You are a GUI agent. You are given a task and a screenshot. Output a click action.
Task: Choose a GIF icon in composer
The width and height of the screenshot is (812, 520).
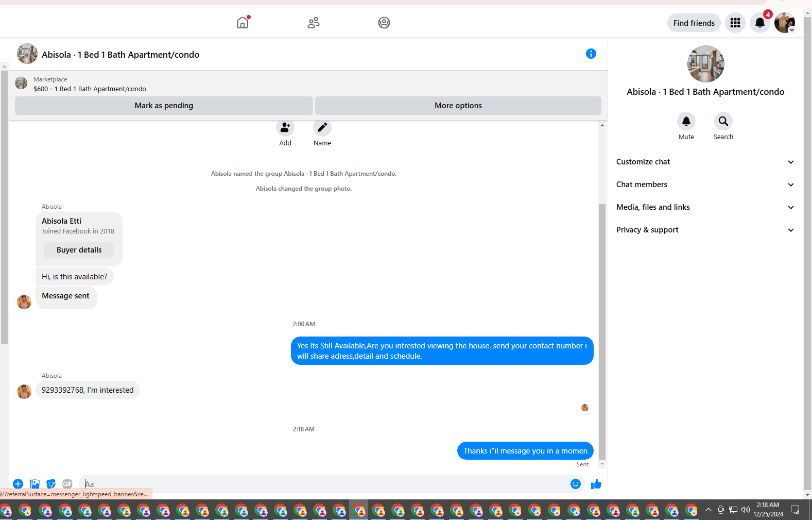tap(67, 484)
